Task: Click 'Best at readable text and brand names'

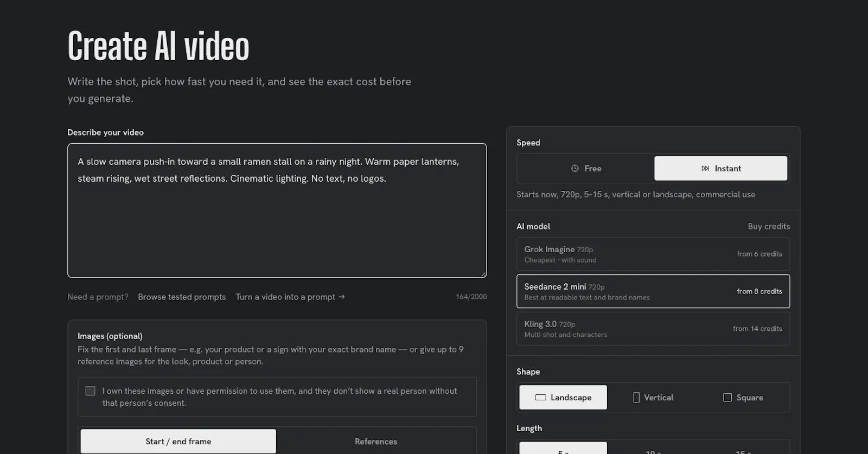Action: pos(587,297)
